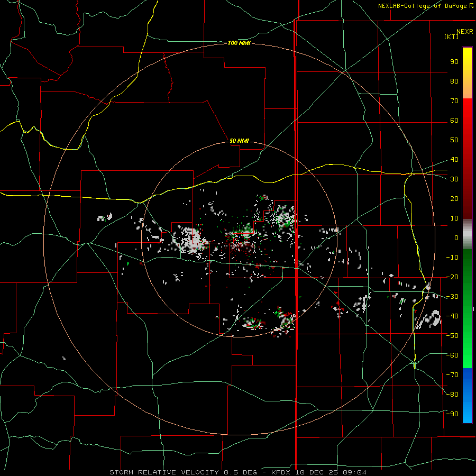Click the gray zero-velocity segment of color bar

click(x=467, y=234)
